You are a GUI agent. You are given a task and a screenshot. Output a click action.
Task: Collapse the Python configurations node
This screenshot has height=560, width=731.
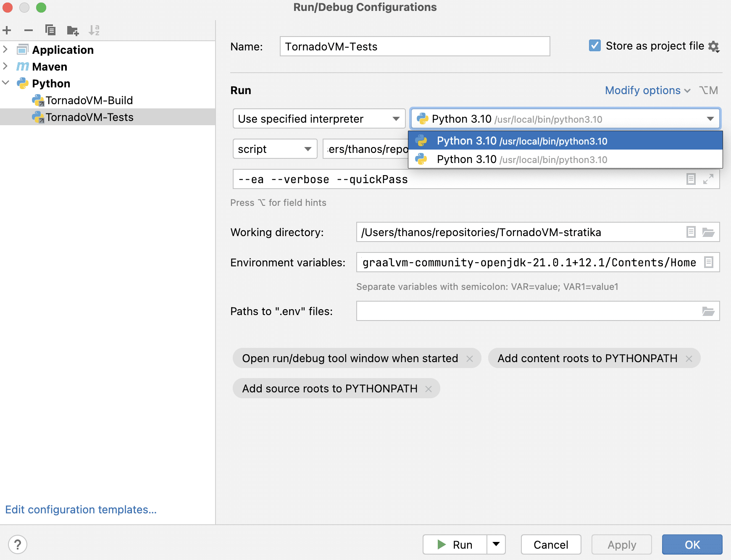pos(5,83)
